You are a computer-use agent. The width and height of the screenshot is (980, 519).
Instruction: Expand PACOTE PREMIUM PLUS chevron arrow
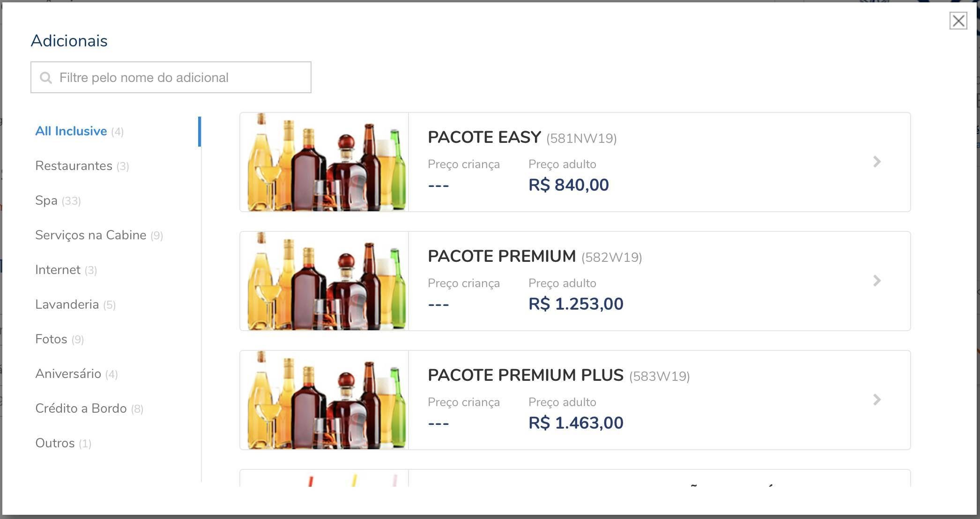pos(877,400)
